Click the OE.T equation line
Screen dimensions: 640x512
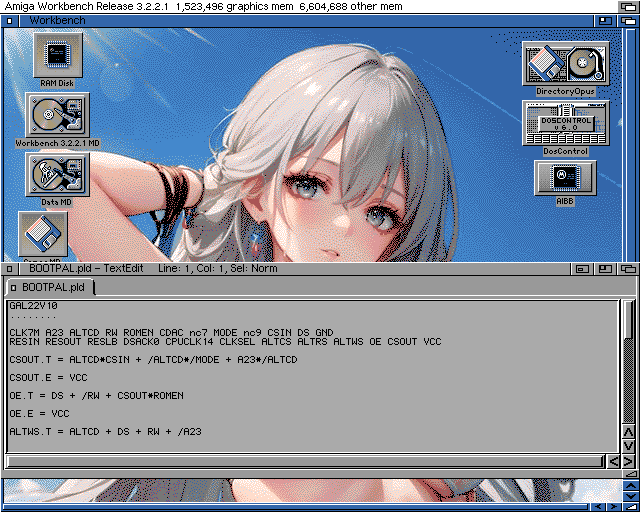point(96,396)
